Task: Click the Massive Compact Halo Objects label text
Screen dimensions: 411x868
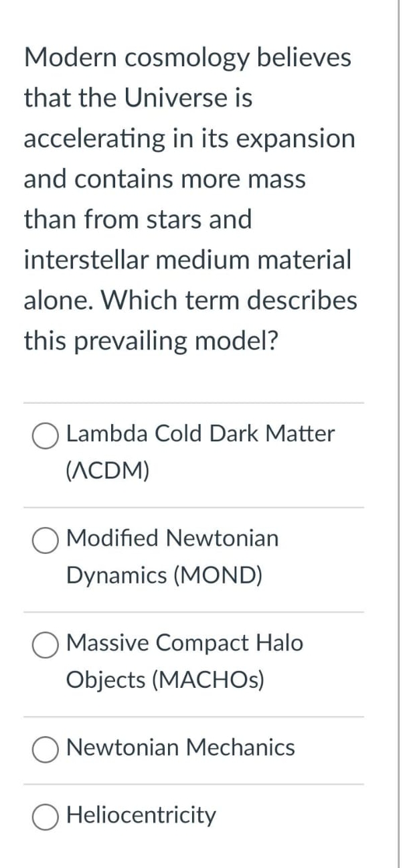Action: [185, 643]
